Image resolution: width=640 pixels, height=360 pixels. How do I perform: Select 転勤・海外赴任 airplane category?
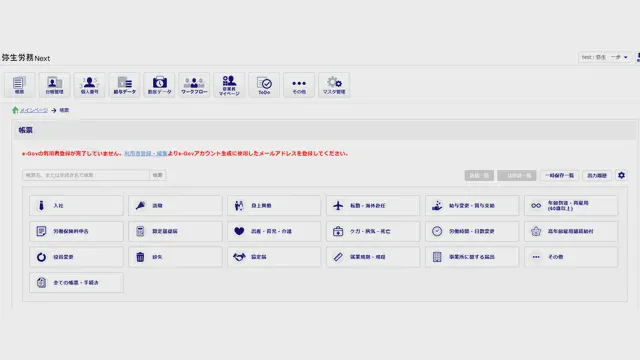(373, 205)
